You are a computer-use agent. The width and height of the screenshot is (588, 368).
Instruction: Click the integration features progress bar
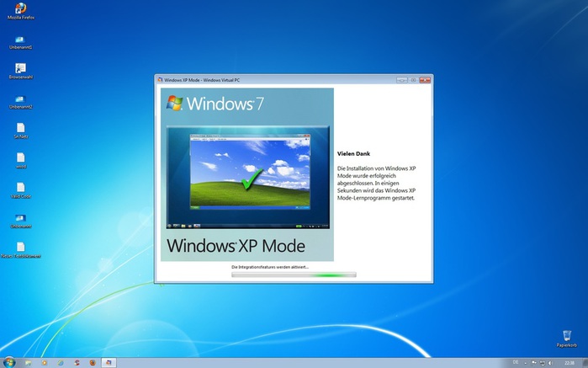294,275
